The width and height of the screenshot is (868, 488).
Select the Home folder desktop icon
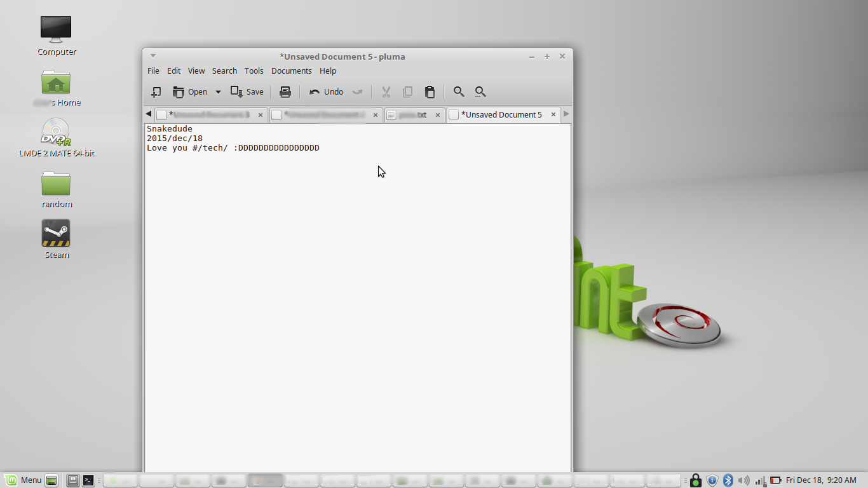(57, 87)
